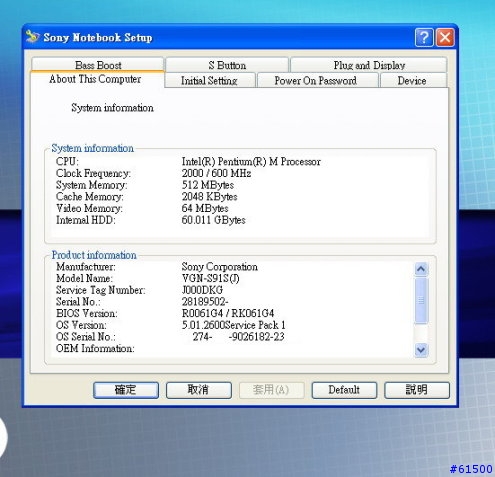
Task: Click the CPU value Intel(R) Pentium(R) M Processor
Action: (x=251, y=162)
